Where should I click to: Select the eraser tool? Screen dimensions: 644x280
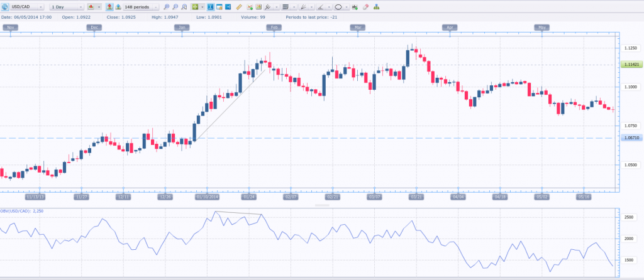[365, 6]
